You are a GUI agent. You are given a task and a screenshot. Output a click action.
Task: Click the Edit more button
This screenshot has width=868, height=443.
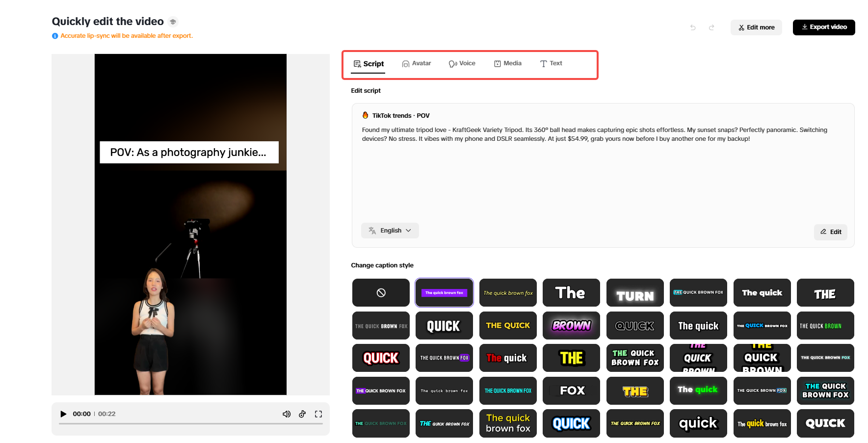[x=756, y=27]
